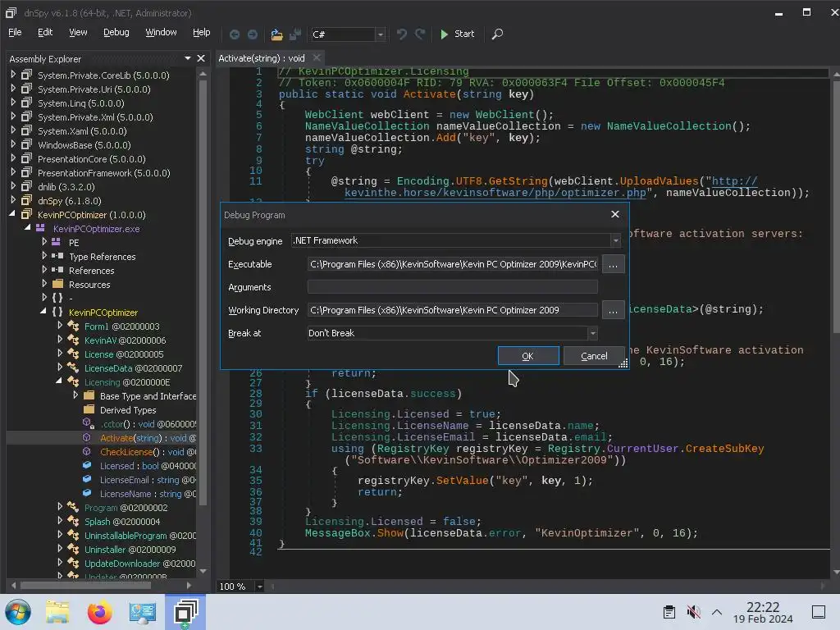Click the Assembly Explorer horizontal scrollbar
The height and width of the screenshot is (630, 840).
(x=85, y=586)
